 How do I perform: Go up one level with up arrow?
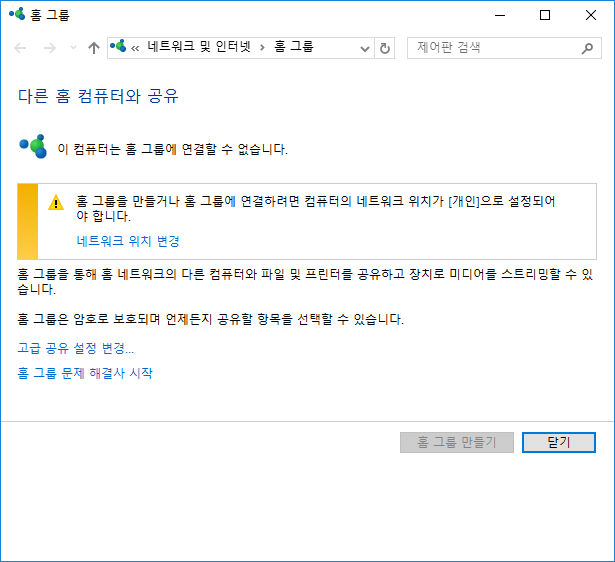[x=94, y=48]
